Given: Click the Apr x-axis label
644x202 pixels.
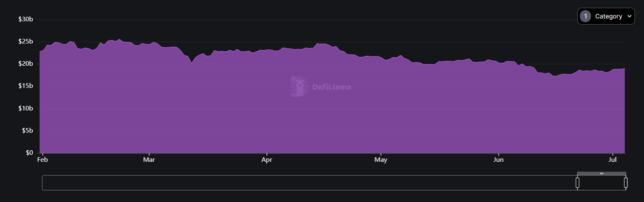Looking at the screenshot, I should click(267, 160).
